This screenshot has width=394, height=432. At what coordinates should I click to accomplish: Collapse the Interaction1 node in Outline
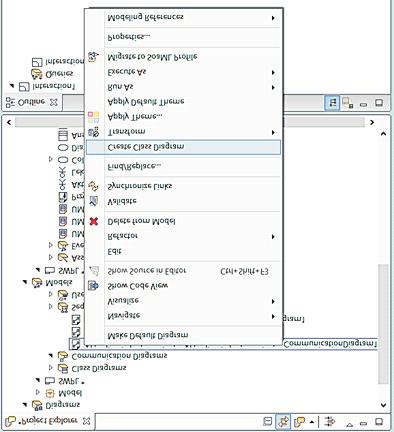click(12, 86)
